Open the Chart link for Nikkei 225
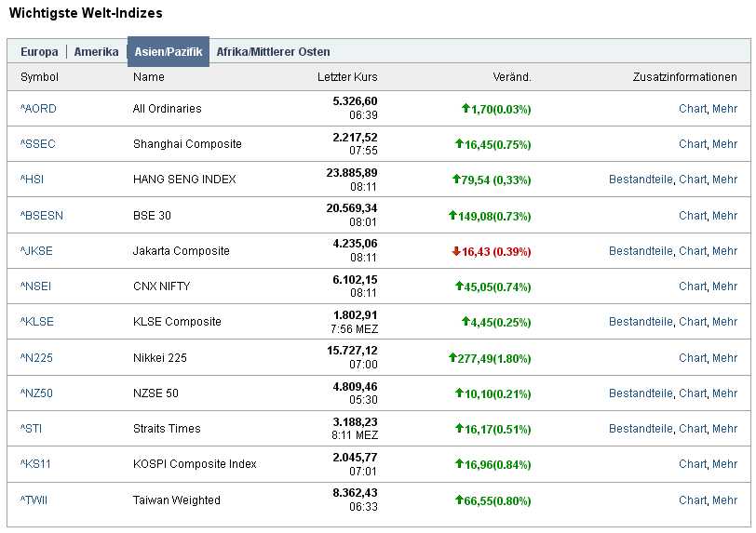The width and height of the screenshot is (756, 533). coord(693,358)
